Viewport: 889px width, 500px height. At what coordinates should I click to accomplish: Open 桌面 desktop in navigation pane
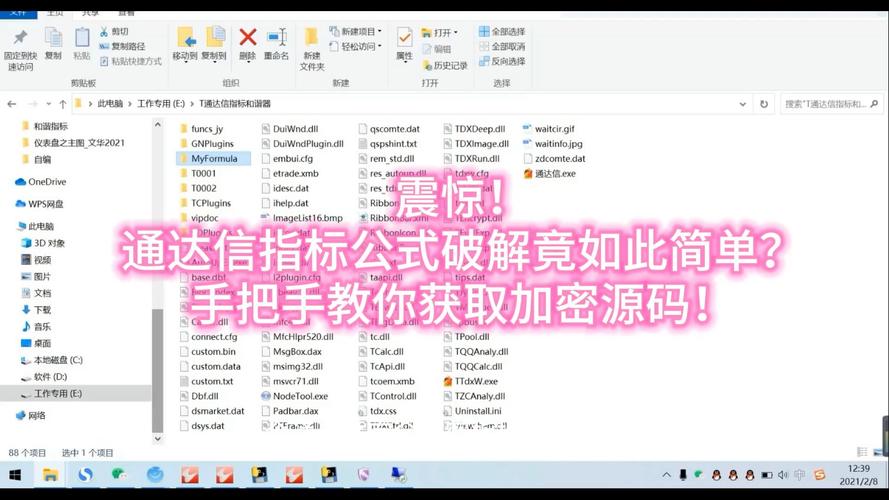[36, 344]
